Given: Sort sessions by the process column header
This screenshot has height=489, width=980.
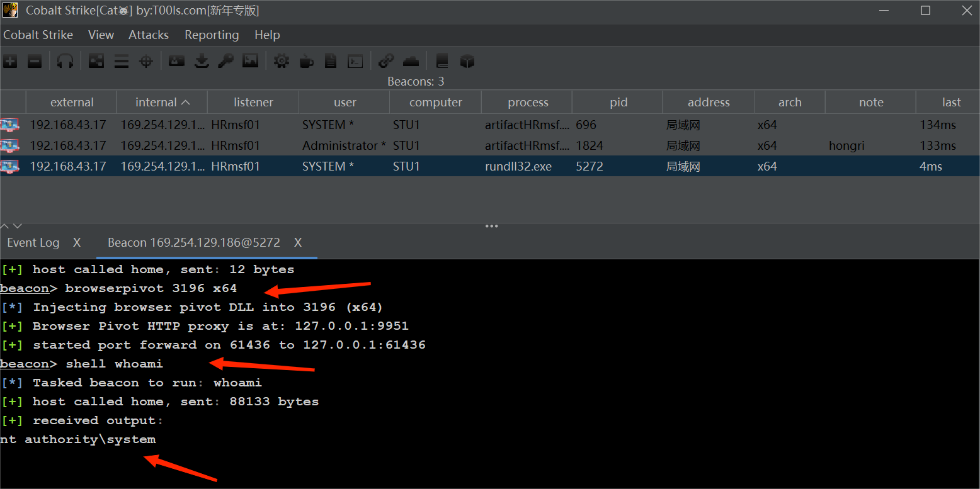Looking at the screenshot, I should point(528,103).
